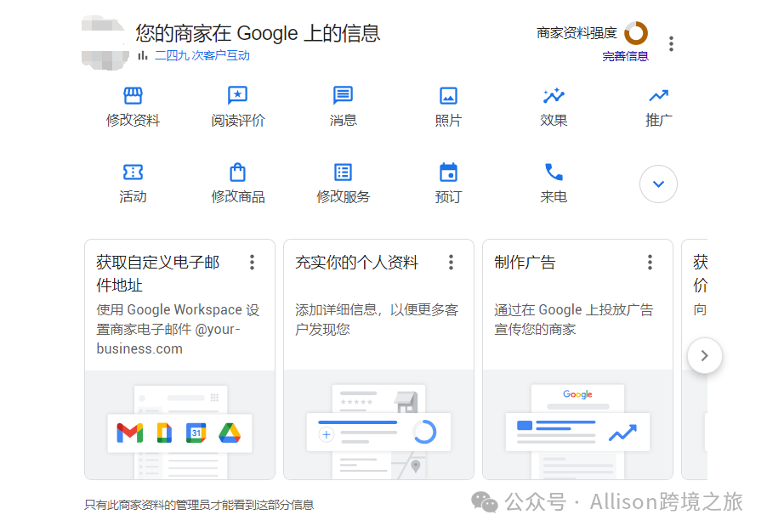Open options menu on 充实你的个人资料 card
This screenshot has width=767, height=532.
pos(451,262)
